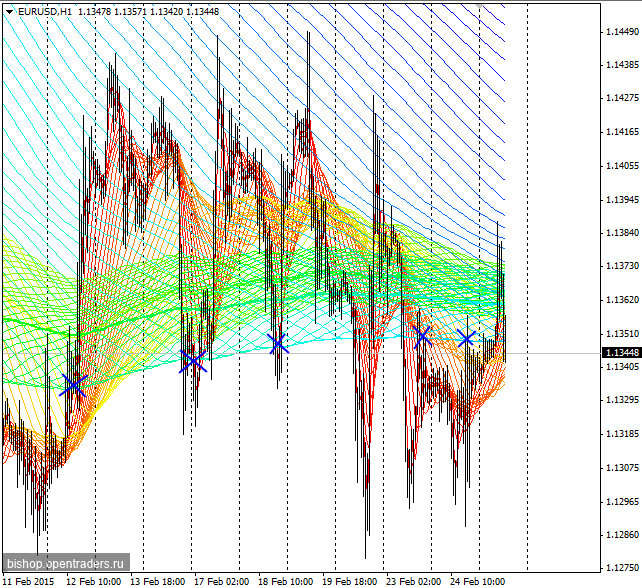Viewport: 642px width, 588px height.
Task: Click the 1.14055 price scale label
Action: (622, 166)
